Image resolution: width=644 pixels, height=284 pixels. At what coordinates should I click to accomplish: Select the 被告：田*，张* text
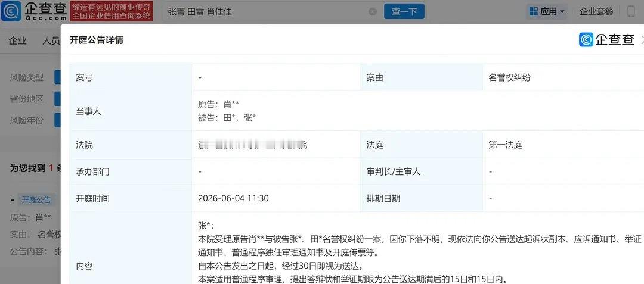coord(227,118)
